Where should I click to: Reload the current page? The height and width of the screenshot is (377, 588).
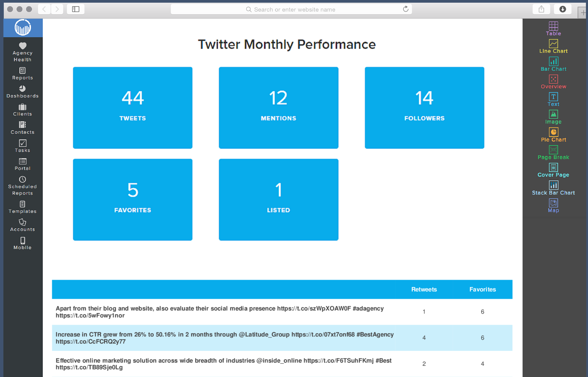[x=406, y=9]
